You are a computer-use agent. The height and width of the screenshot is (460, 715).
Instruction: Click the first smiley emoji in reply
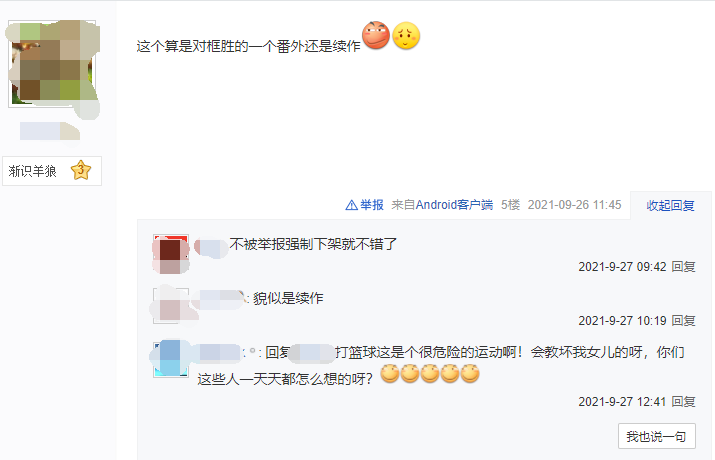[390, 374]
